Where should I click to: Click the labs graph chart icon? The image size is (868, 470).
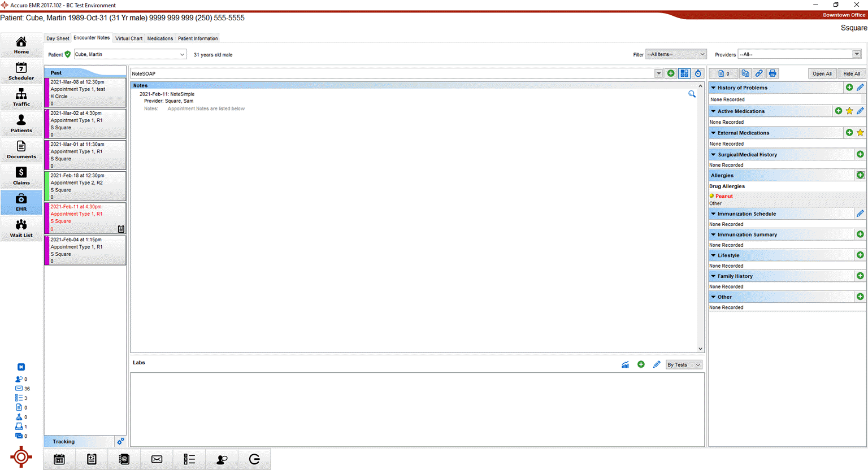(625, 365)
